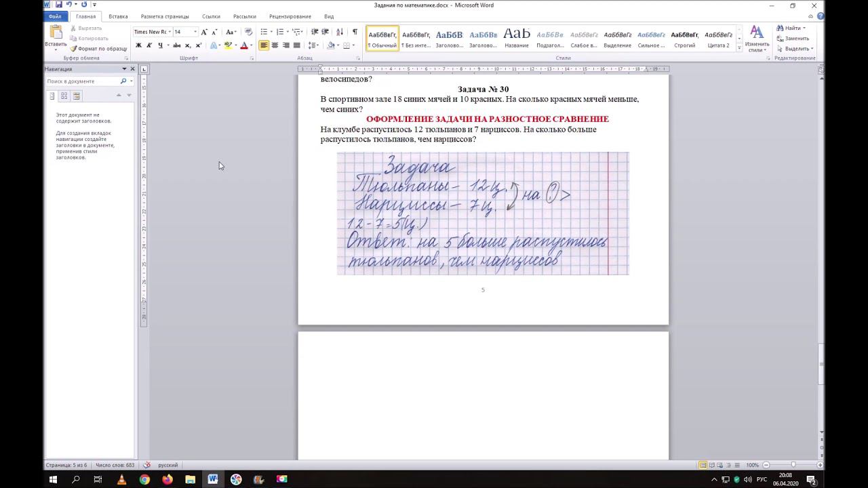Toggle strikethrough (abc) formatting
The image size is (868, 488).
177,45
